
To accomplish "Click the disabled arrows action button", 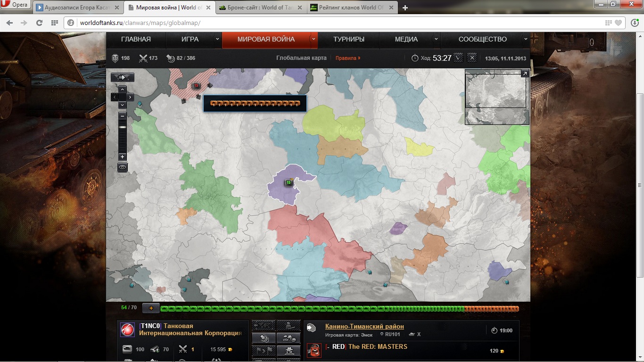I will (264, 325).
